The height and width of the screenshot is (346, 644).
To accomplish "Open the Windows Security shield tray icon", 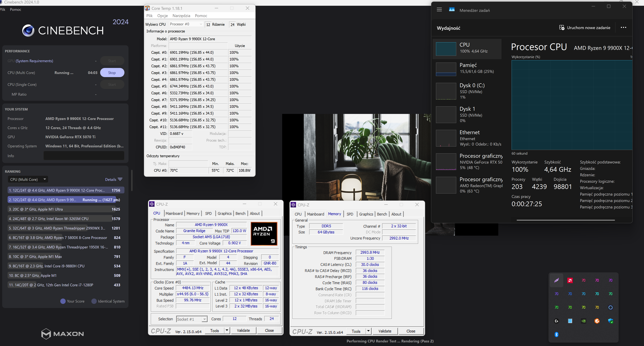I will pos(611,321).
